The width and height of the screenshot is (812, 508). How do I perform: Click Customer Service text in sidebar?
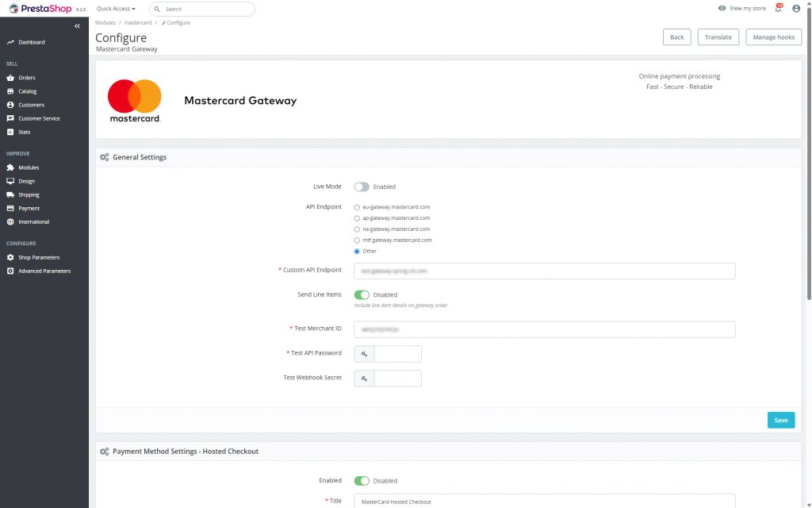[x=39, y=118]
